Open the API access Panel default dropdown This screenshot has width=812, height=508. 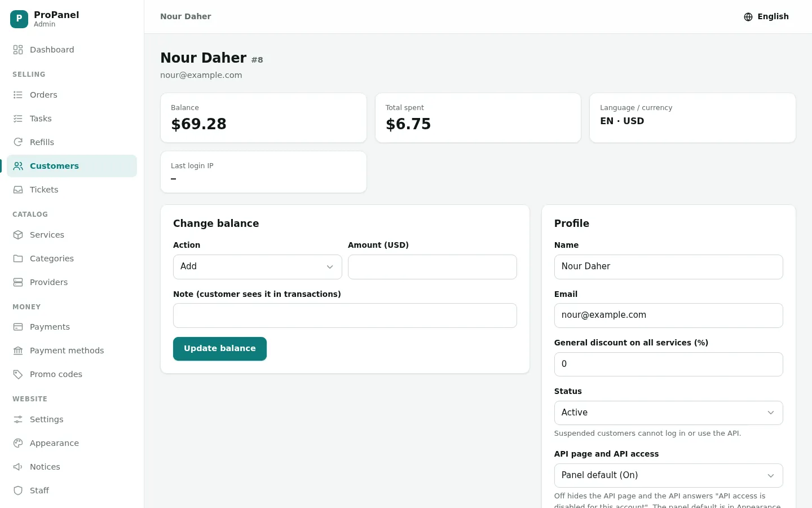pyautogui.click(x=669, y=475)
